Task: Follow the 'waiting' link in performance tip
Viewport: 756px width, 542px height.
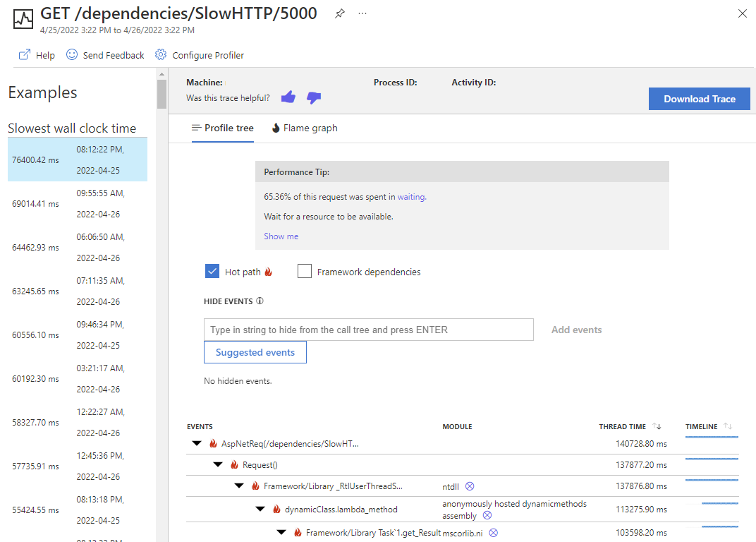Action: (410, 197)
